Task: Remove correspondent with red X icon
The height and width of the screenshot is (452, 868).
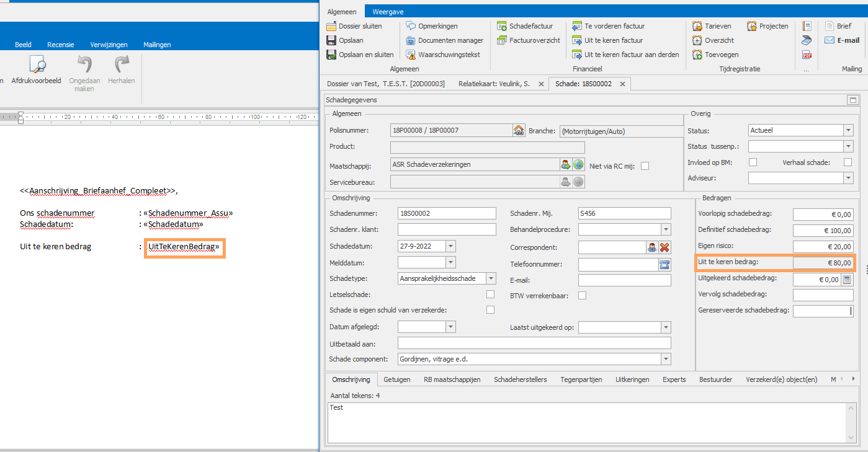Action: click(x=664, y=247)
